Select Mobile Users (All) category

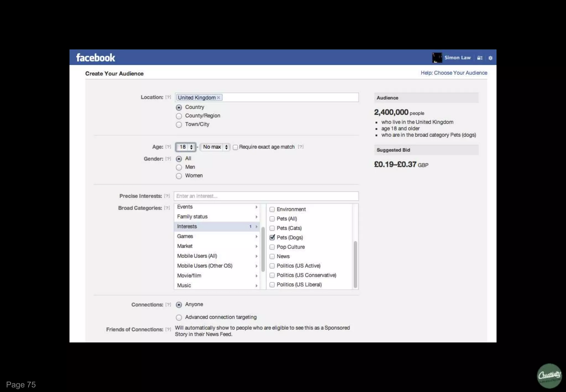[197, 256]
